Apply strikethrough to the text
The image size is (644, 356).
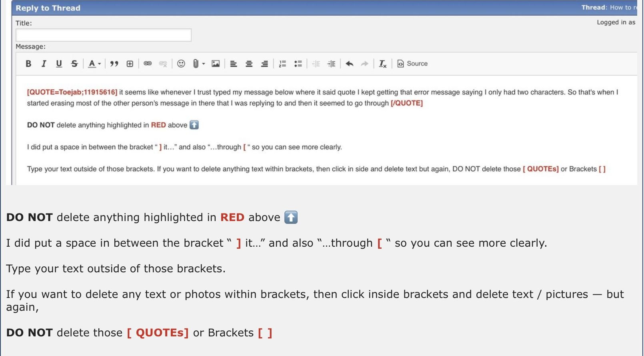[74, 64]
